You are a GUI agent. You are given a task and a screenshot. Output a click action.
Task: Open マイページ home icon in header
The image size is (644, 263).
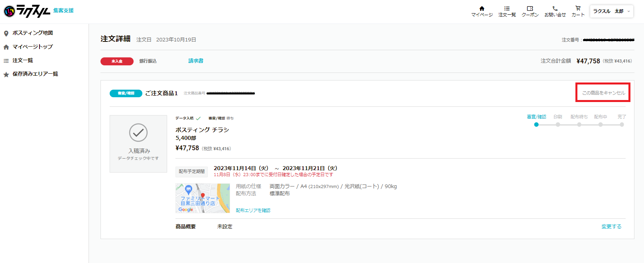(482, 8)
